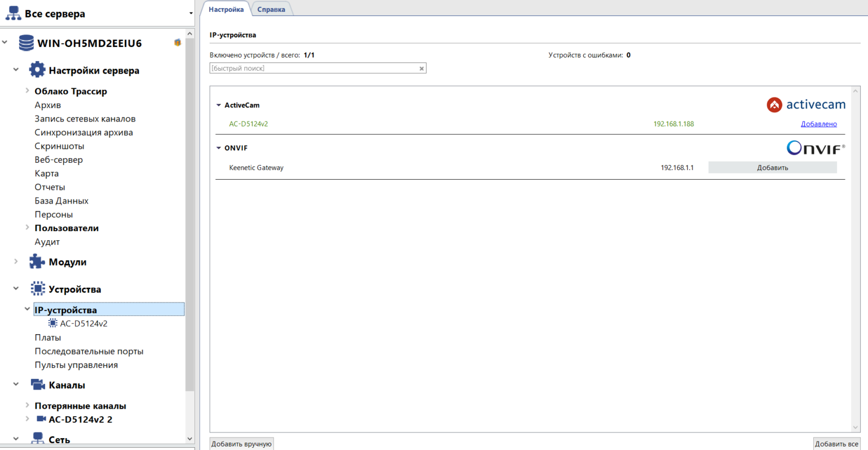Screen dimensions: 868x450
Task: Collapse the Настройки сервера section
Action: (x=16, y=70)
